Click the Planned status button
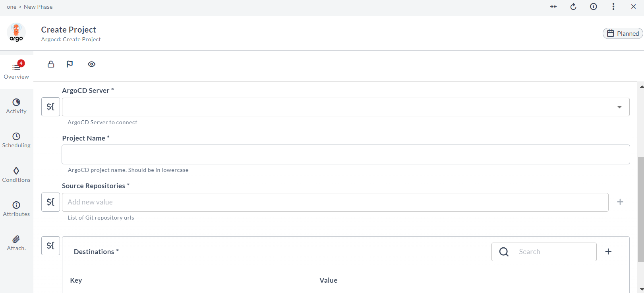The image size is (644, 293). tap(623, 34)
